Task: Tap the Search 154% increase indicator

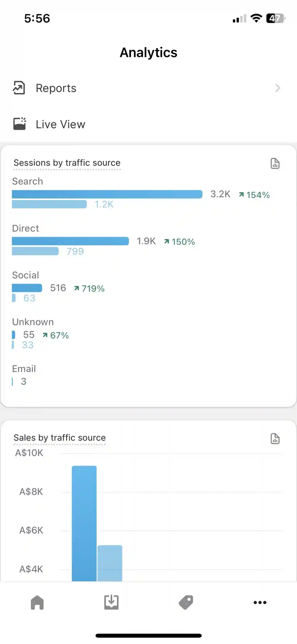Action: point(254,195)
